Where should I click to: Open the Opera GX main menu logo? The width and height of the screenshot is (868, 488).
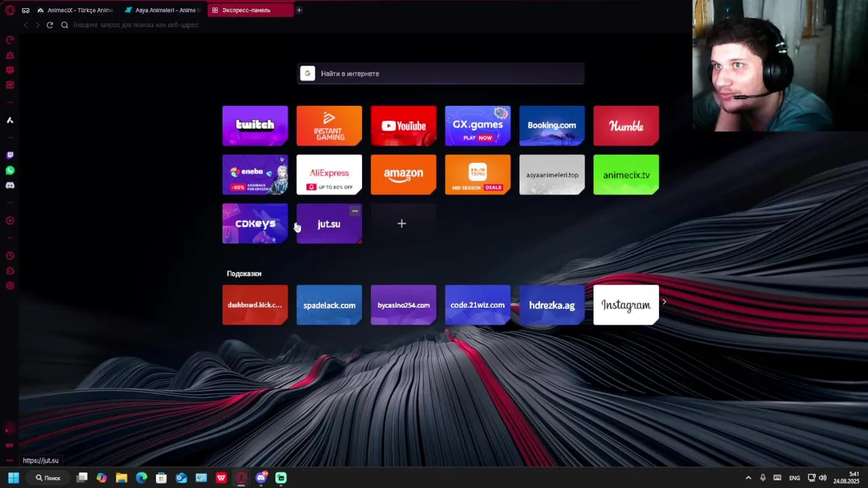point(9,10)
